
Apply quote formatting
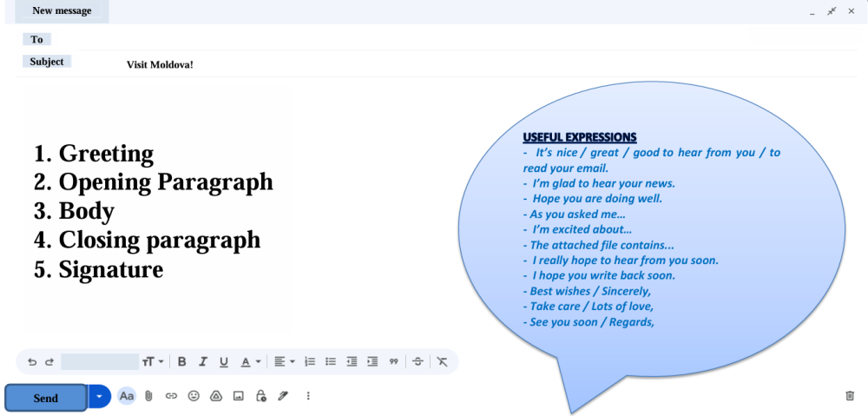(x=393, y=361)
